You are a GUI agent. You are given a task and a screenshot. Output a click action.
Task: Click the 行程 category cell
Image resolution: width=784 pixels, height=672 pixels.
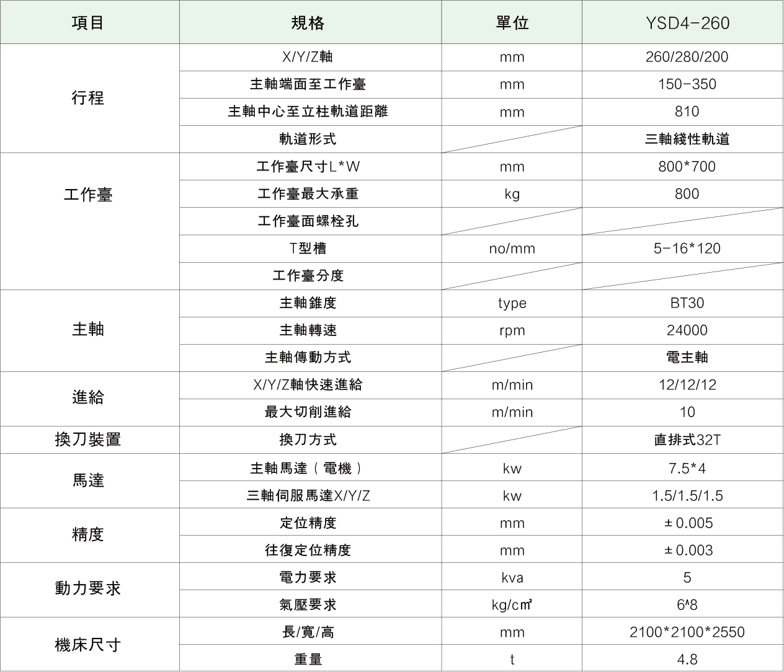coord(88,98)
